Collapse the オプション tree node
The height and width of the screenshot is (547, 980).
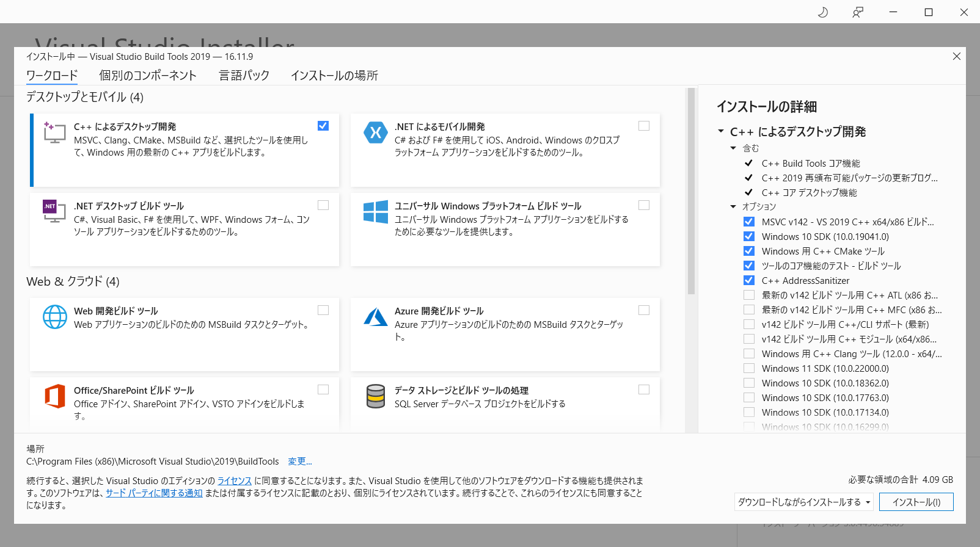coord(733,207)
